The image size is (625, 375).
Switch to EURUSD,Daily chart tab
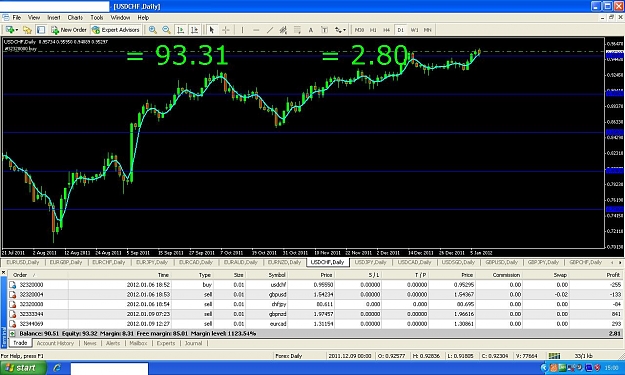(23, 262)
